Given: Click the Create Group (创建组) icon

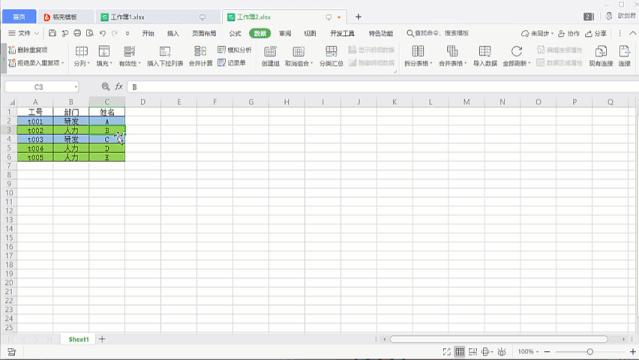Looking at the screenshot, I should pos(270,51).
